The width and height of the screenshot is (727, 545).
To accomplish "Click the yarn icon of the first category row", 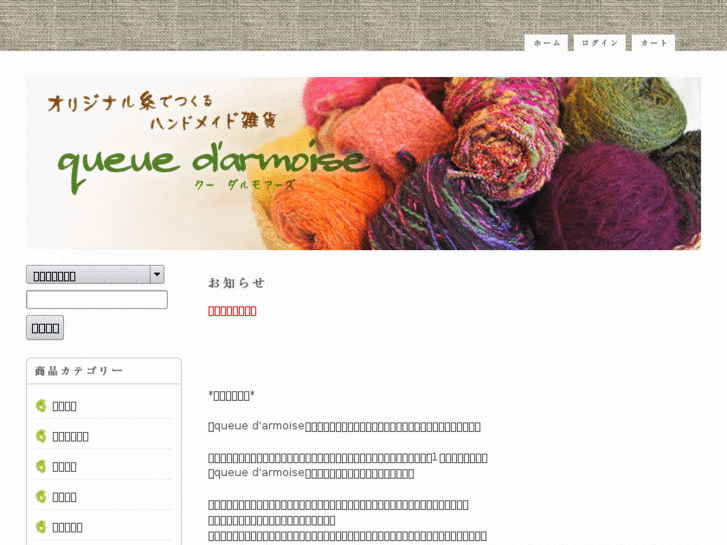I will tap(41, 406).
